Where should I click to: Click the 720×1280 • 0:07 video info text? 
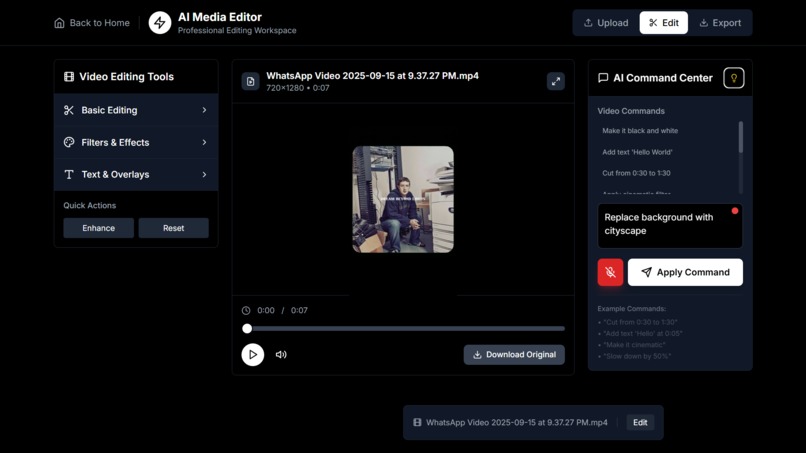298,88
